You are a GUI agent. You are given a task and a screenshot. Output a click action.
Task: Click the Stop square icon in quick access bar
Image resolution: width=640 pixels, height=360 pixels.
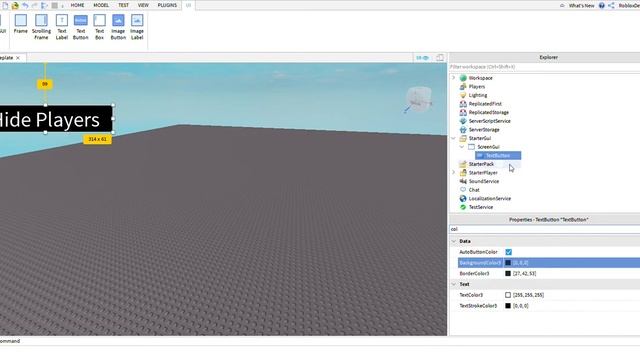[54, 5]
